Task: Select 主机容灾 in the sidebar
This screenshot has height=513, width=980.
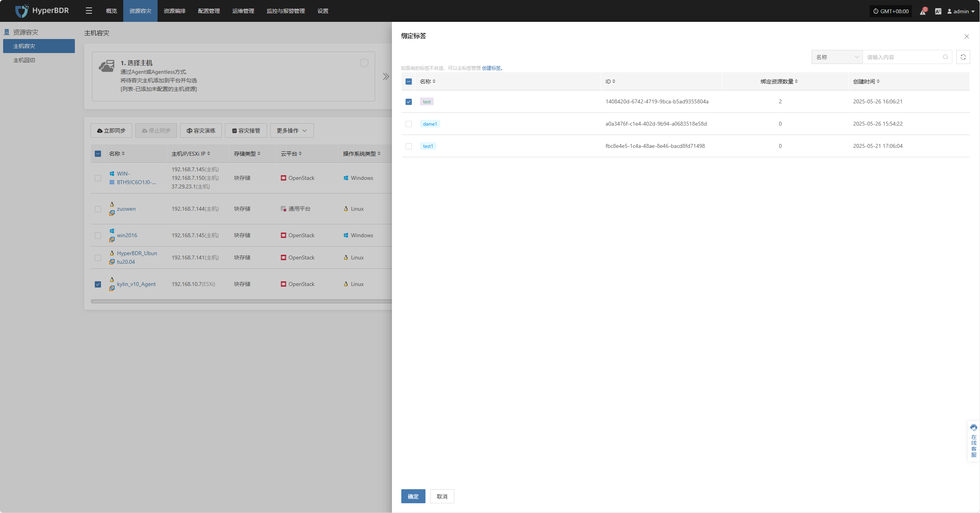Action: [39, 46]
